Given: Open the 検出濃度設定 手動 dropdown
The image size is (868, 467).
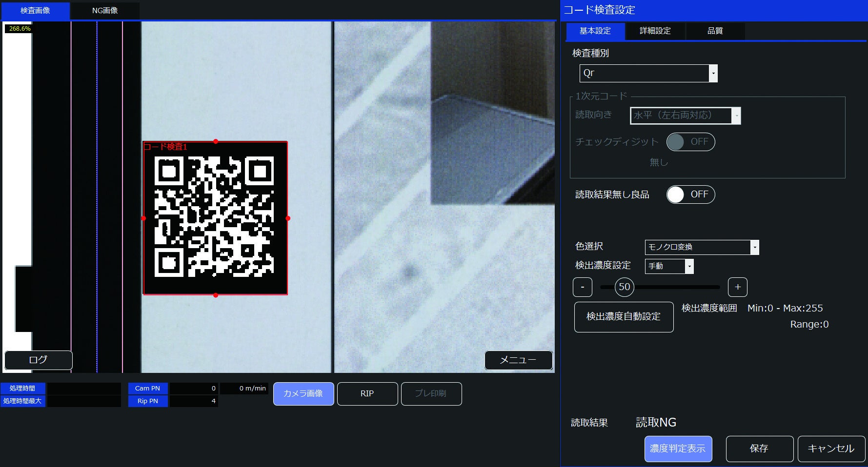Looking at the screenshot, I should [x=669, y=266].
